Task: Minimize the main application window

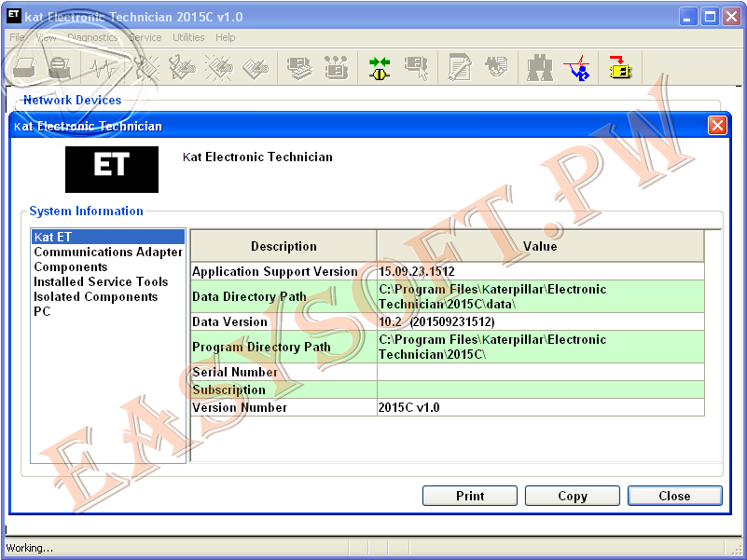Action: coord(687,17)
